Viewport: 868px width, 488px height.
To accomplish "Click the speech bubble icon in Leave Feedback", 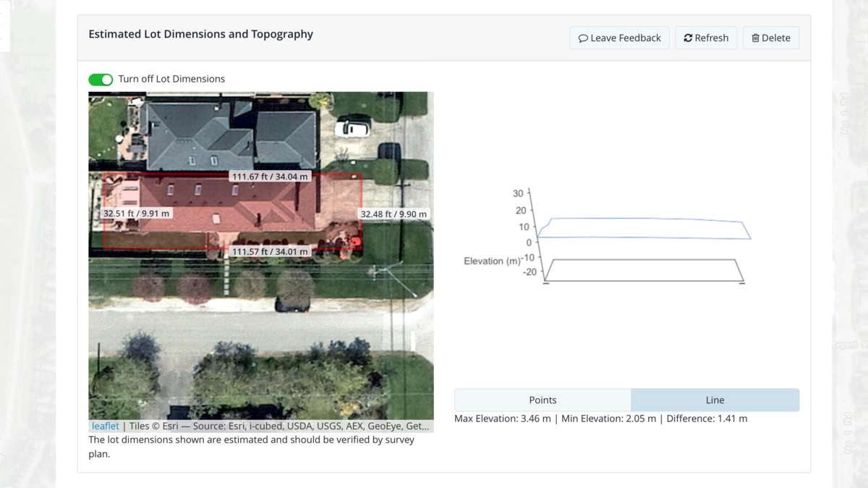I will coord(583,38).
